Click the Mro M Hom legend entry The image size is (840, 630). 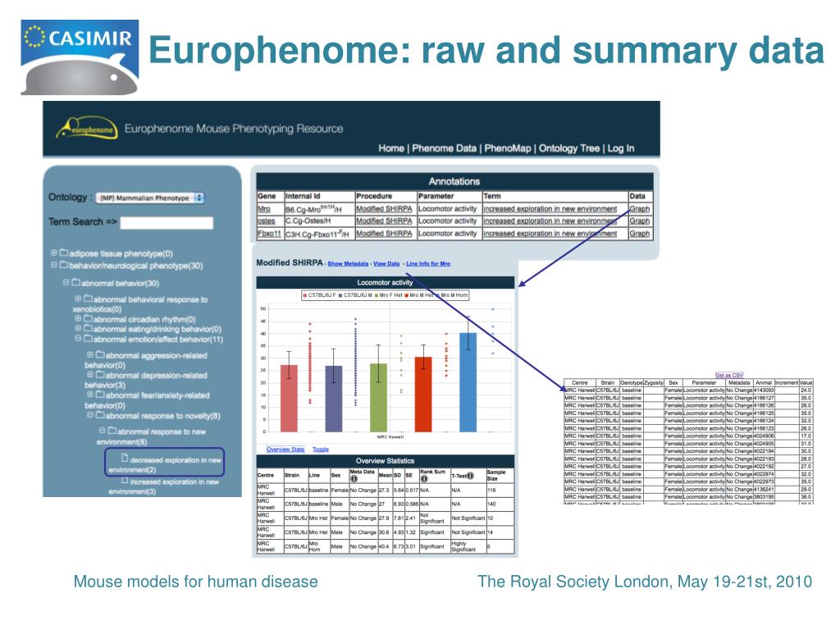[x=453, y=295]
